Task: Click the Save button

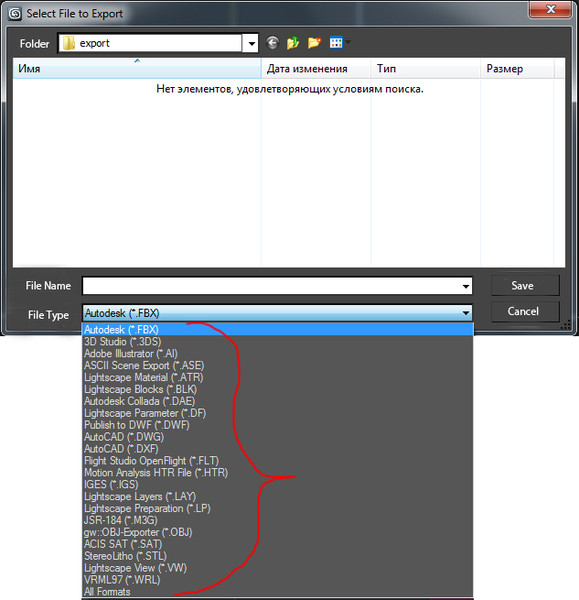Action: tap(525, 285)
